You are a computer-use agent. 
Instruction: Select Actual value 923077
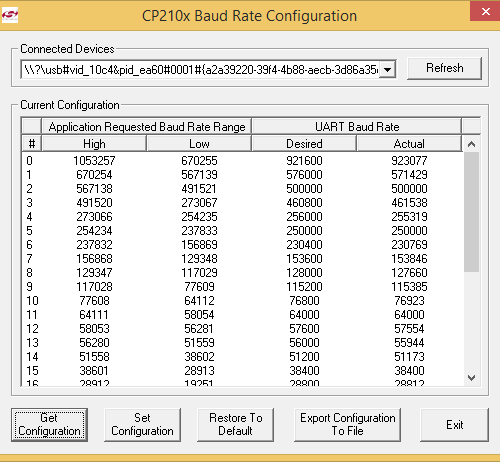[x=409, y=161]
